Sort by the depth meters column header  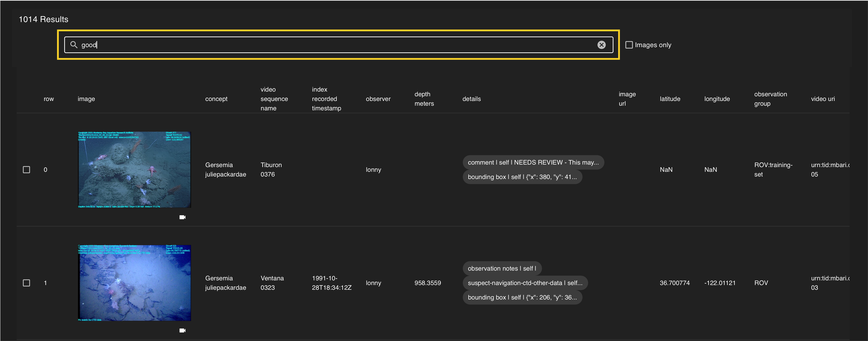tap(424, 99)
